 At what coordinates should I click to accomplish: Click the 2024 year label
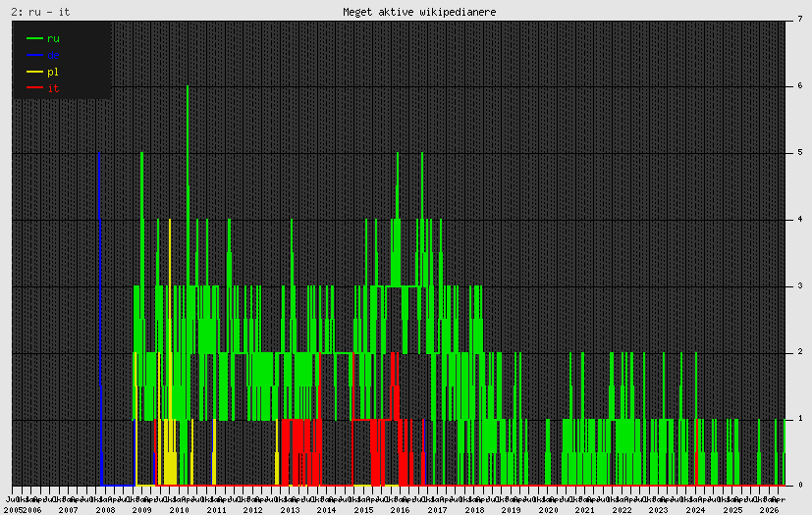[696, 510]
